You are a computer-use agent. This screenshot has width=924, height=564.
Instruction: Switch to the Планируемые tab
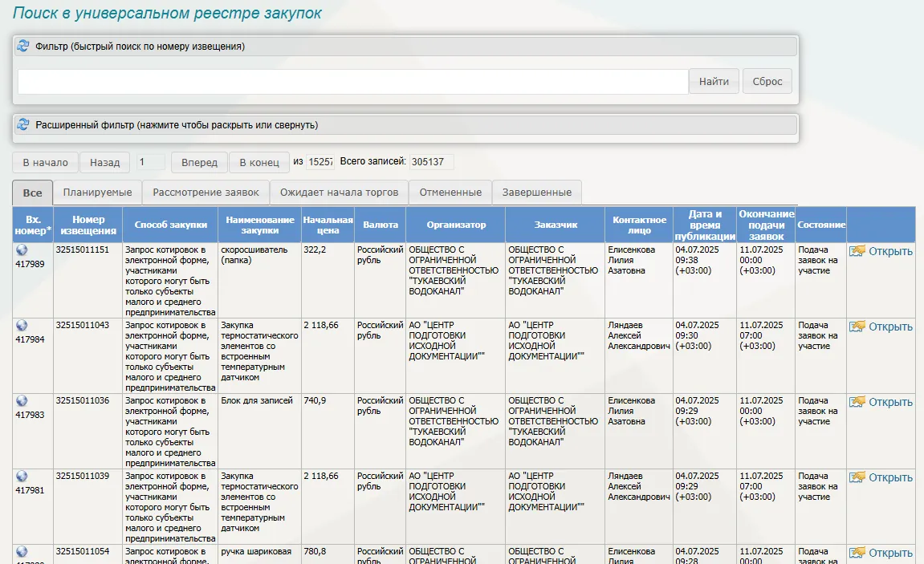(x=97, y=193)
